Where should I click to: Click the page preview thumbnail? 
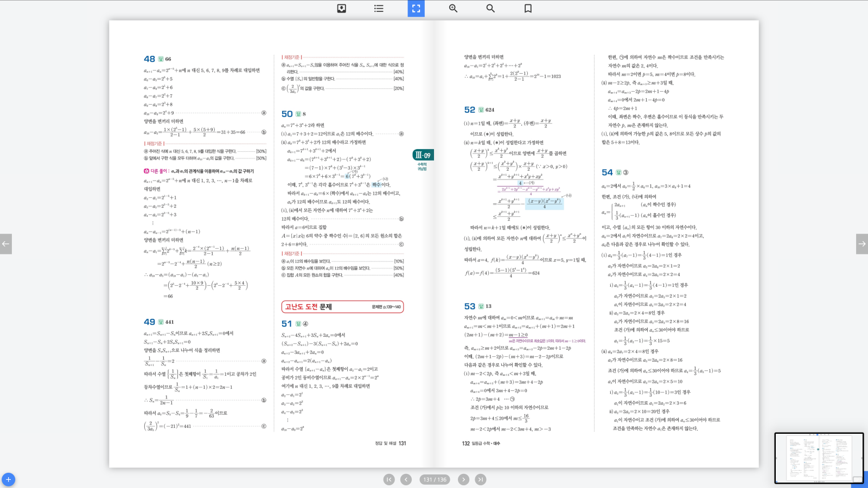(818, 458)
